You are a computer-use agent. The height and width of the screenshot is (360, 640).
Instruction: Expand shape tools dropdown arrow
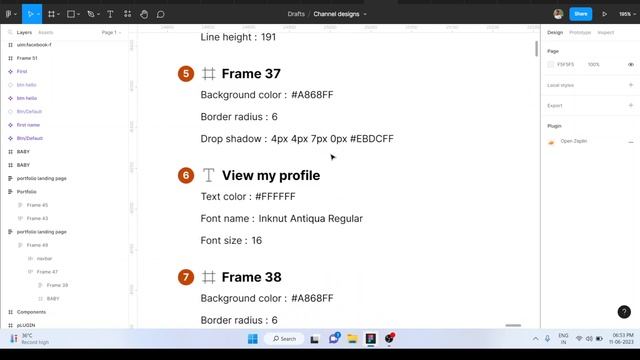(78, 14)
